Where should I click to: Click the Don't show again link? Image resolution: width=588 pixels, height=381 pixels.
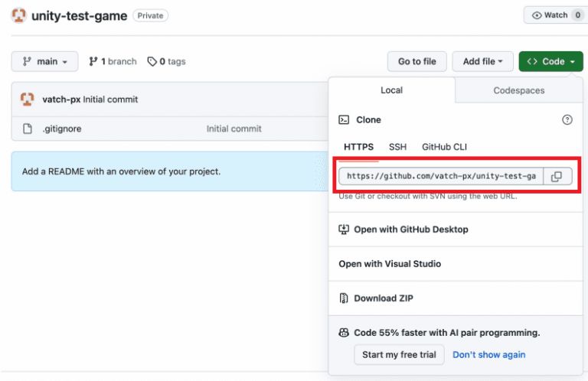[x=488, y=354]
